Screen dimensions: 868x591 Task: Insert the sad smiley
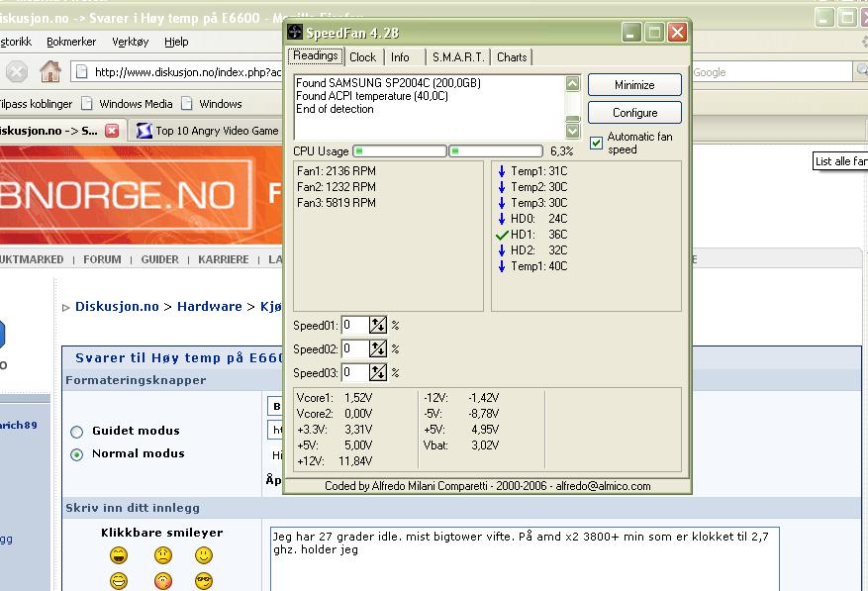pos(162,555)
